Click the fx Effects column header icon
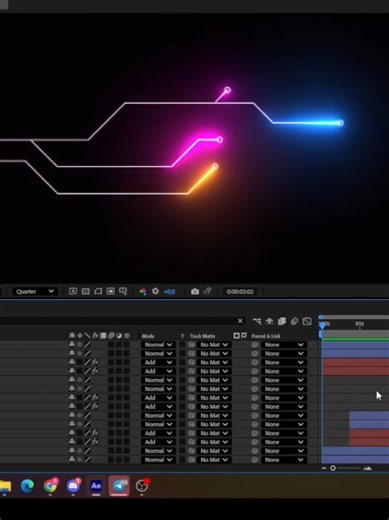This screenshot has height=520, width=389. 95,335
